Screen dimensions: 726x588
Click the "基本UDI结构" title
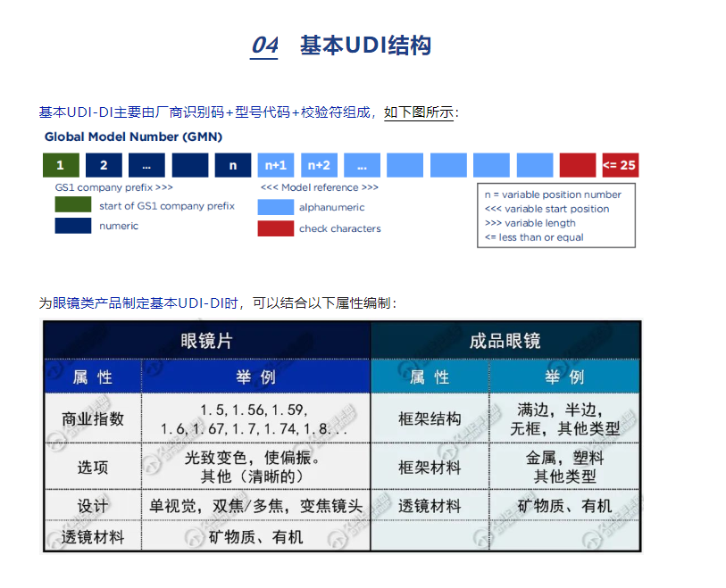(x=366, y=46)
